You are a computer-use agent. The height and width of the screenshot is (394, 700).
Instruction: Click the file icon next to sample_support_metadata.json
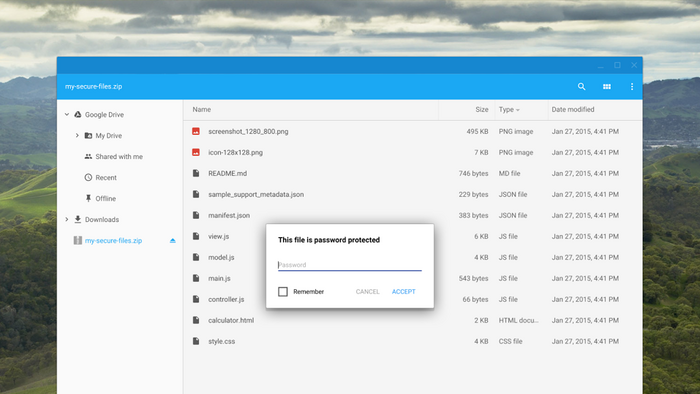coord(196,194)
